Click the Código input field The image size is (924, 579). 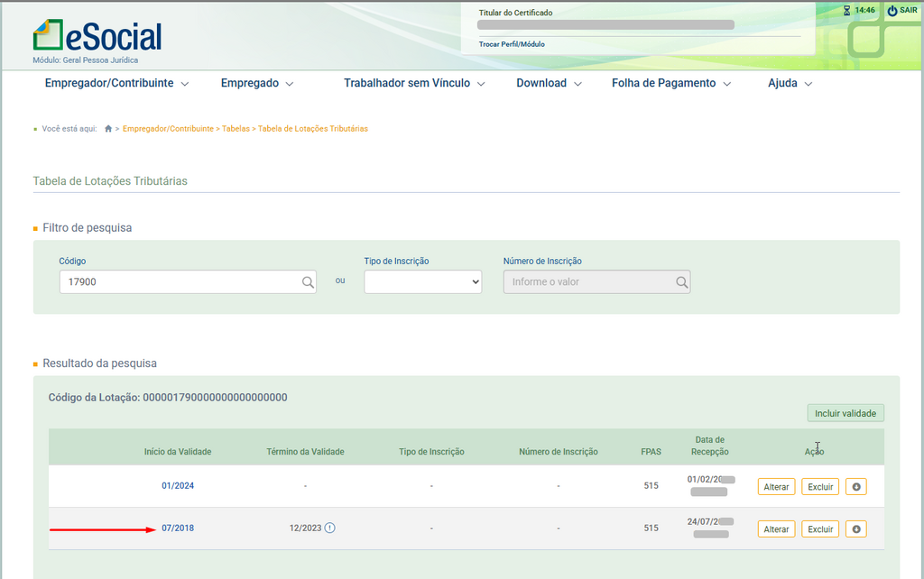pyautogui.click(x=180, y=282)
